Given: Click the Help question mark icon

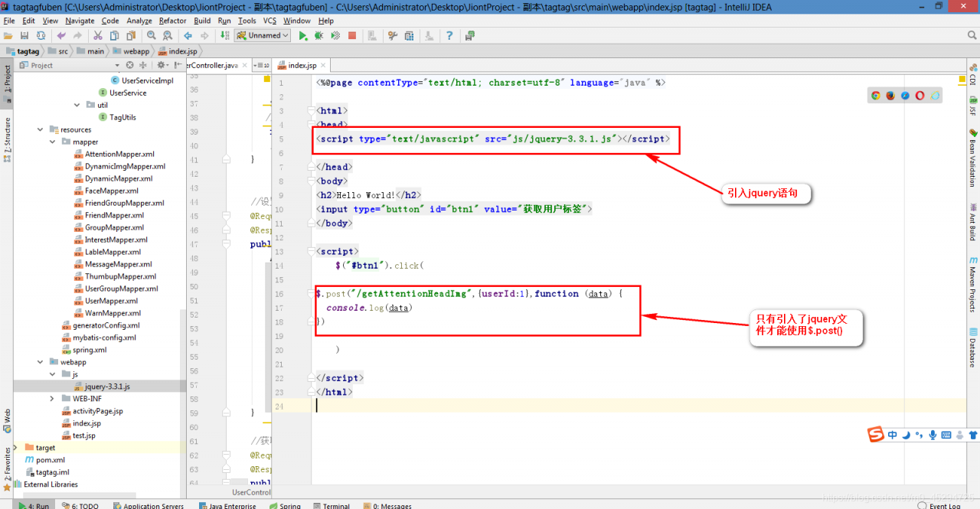Looking at the screenshot, I should (x=449, y=35).
